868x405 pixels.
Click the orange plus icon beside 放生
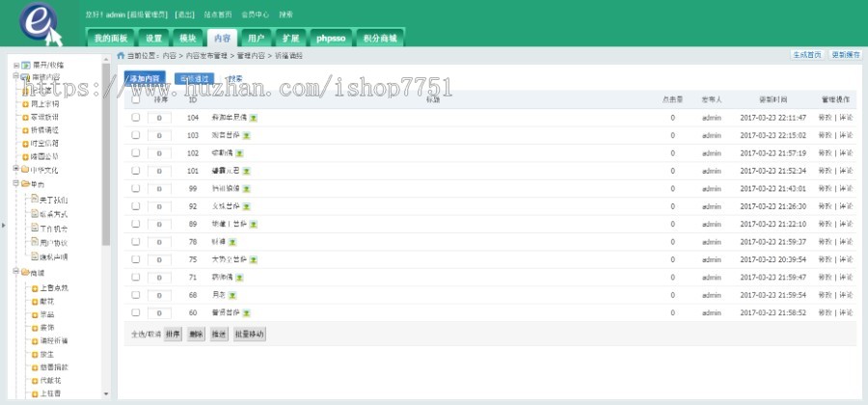[35, 354]
